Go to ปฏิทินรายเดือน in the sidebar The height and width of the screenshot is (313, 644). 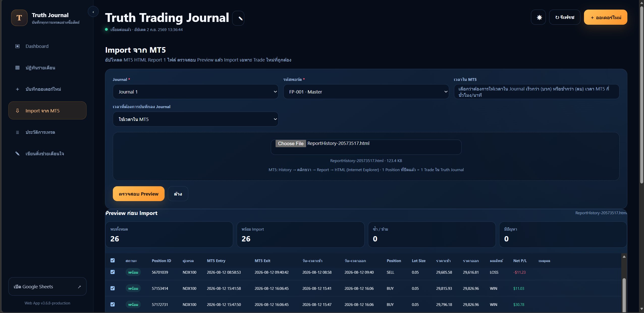point(47,68)
